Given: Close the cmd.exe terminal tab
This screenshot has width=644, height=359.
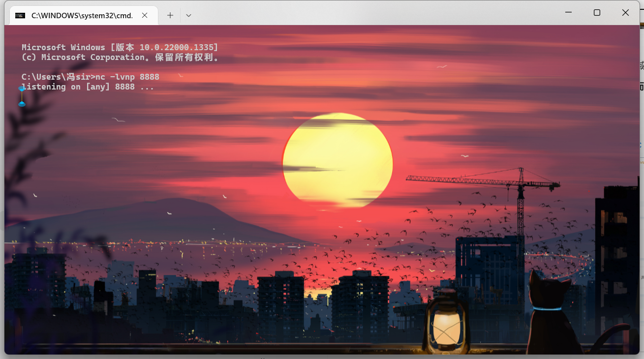Looking at the screenshot, I should point(145,15).
